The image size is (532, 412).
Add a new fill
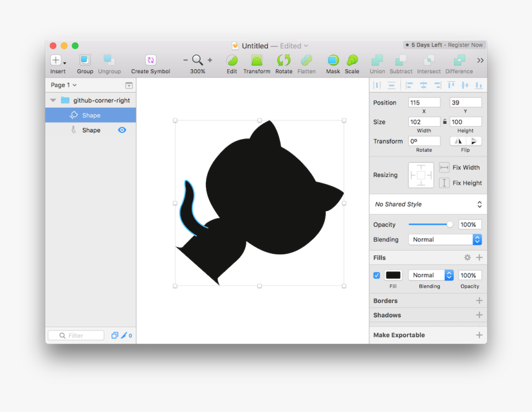(x=479, y=257)
